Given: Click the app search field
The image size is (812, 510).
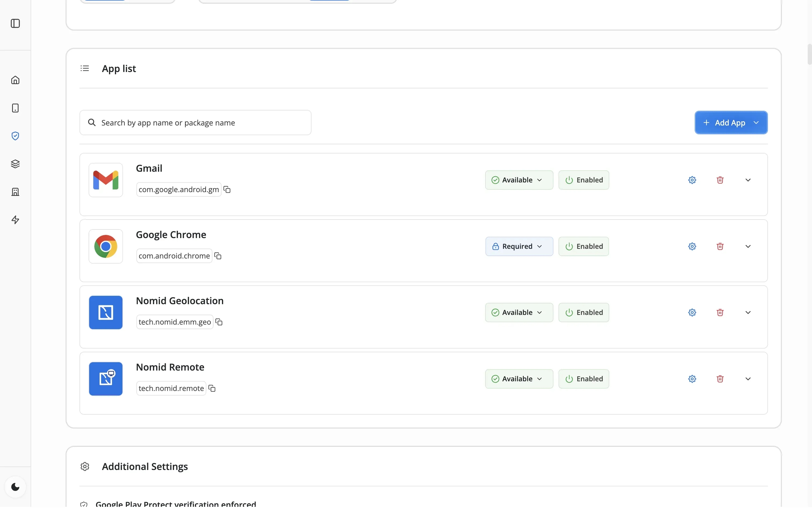Looking at the screenshot, I should [x=195, y=123].
